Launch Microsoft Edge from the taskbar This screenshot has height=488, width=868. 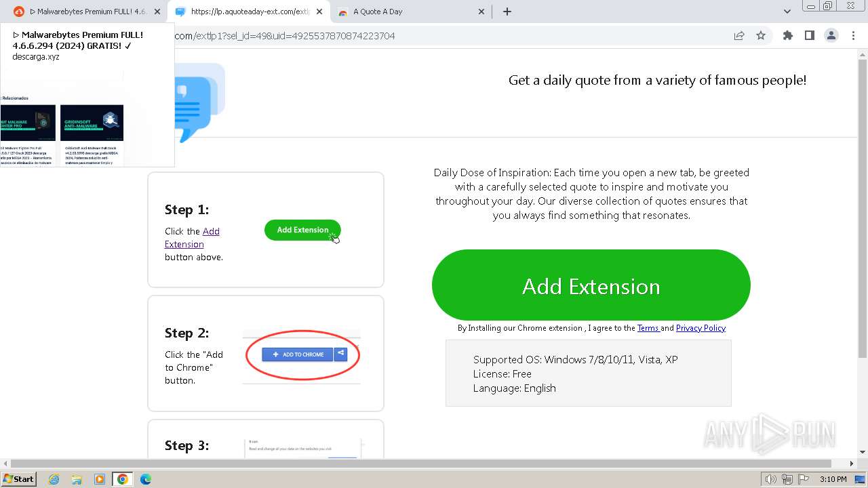(x=146, y=479)
